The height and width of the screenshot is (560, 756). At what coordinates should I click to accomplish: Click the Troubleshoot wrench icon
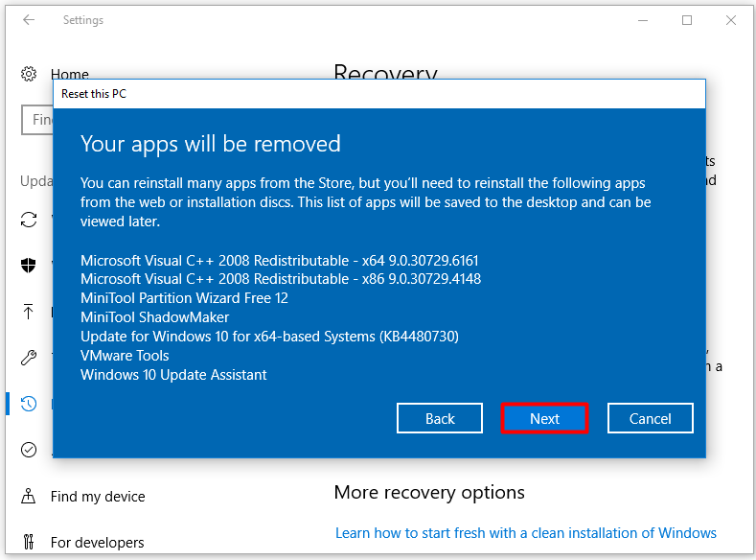pos(29,358)
